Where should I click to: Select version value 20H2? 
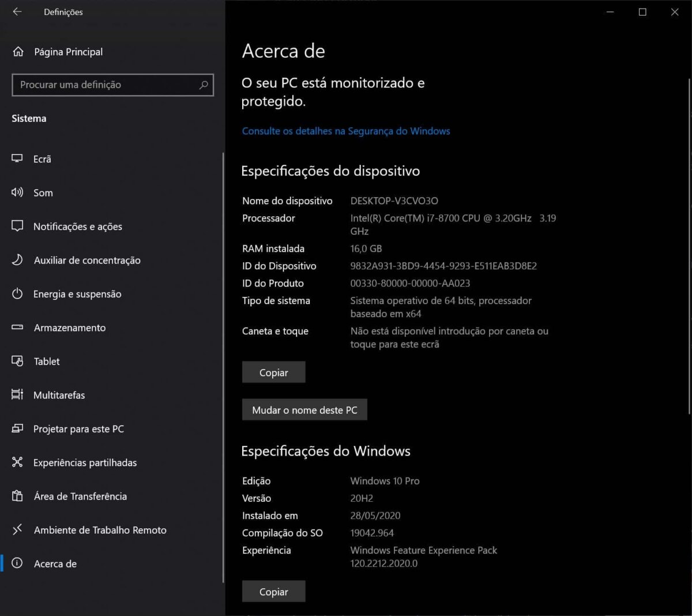pyautogui.click(x=362, y=498)
